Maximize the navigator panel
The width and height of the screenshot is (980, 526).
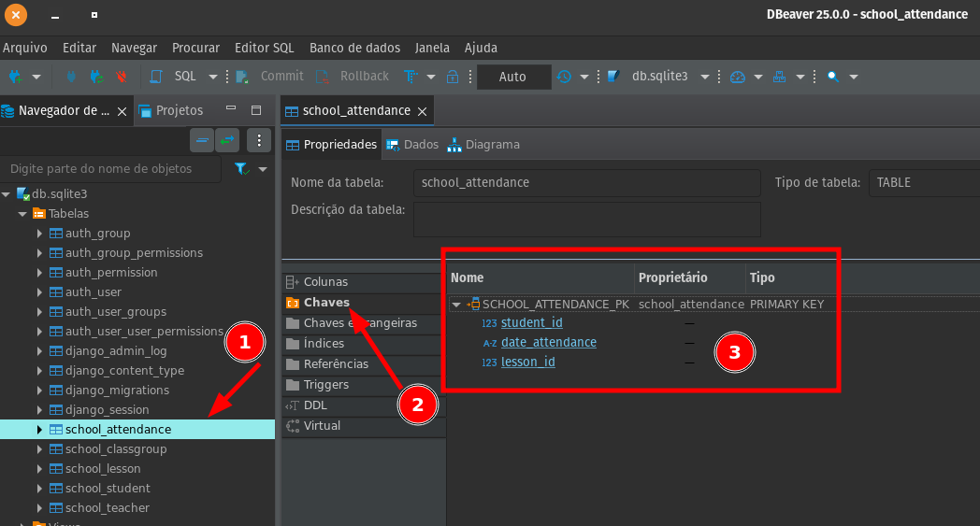click(x=256, y=110)
